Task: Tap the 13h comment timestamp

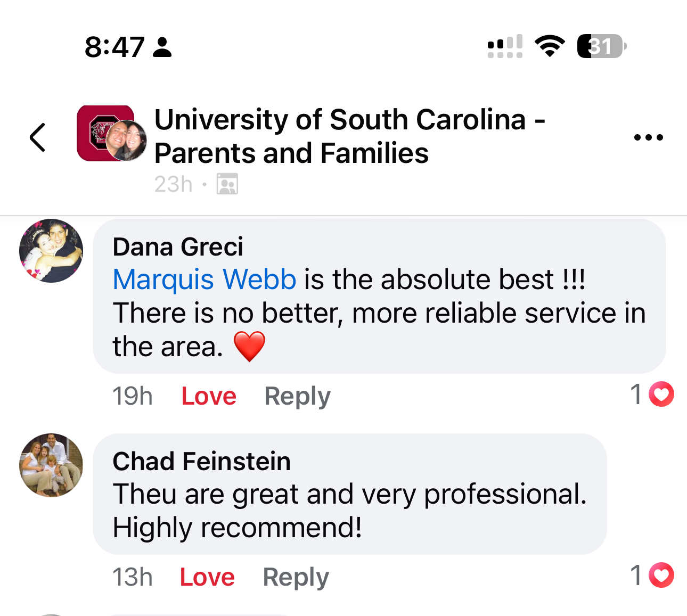Action: click(x=132, y=577)
